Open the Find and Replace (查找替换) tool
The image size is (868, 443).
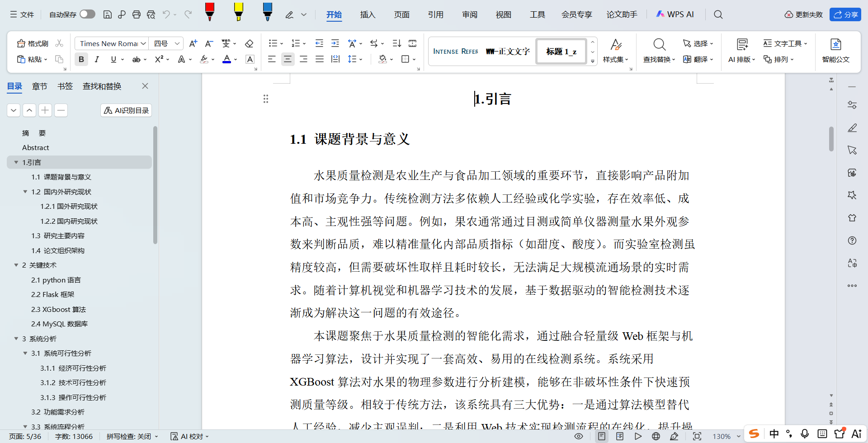coord(659,50)
